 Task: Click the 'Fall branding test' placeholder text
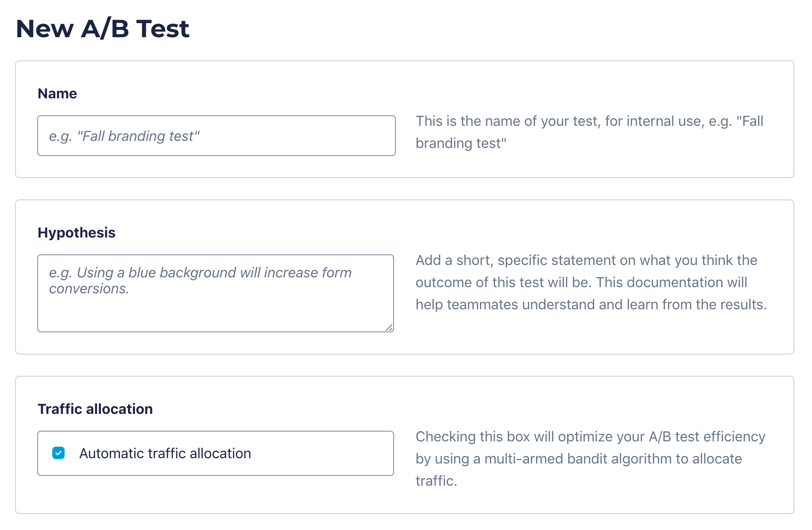point(124,136)
